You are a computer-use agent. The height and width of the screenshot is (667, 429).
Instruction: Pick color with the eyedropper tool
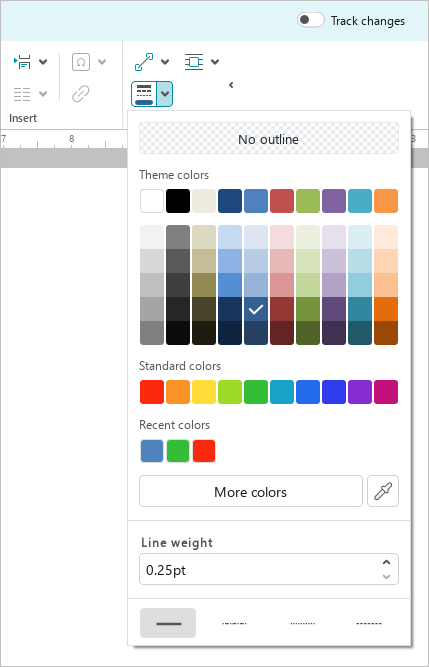[383, 491]
